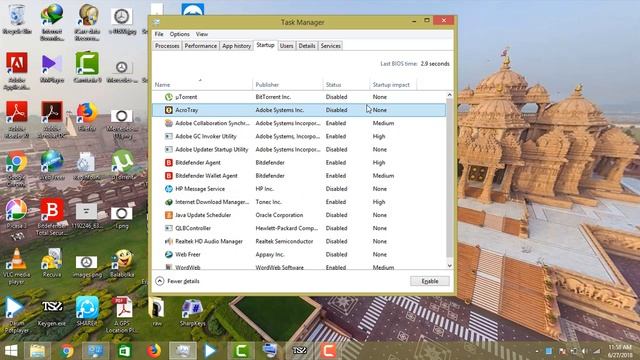Switch to the Processes tab

(167, 46)
